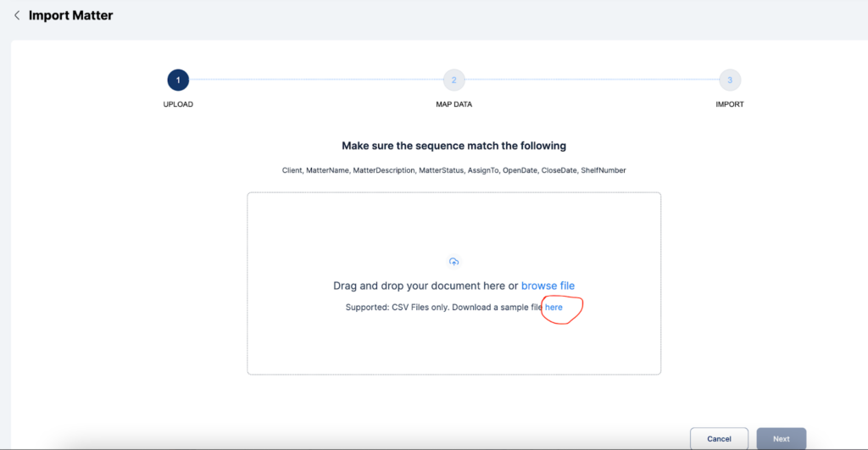868x450 pixels.
Task: Click progress line between steps 2 and 3
Action: [591, 81]
